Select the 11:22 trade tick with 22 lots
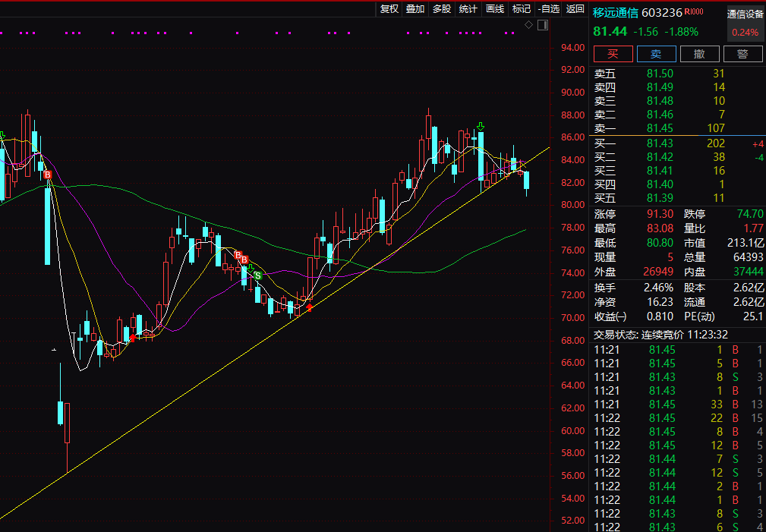This screenshot has height=532, width=766. (677, 417)
